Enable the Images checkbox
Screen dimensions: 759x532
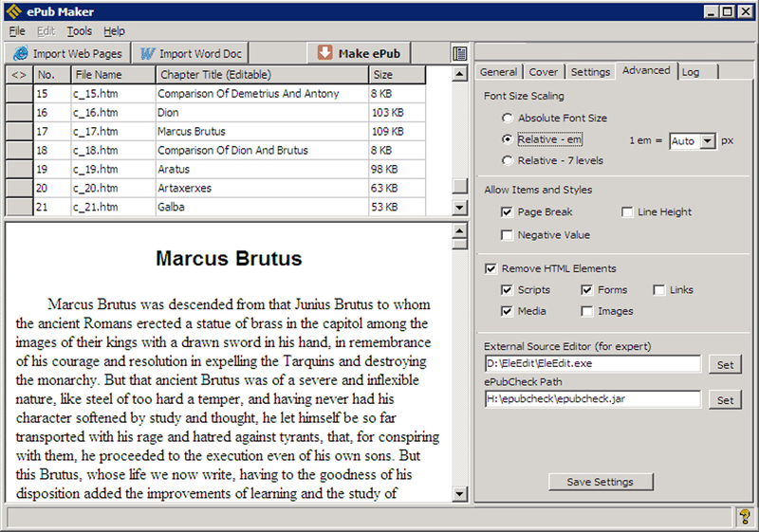point(586,311)
